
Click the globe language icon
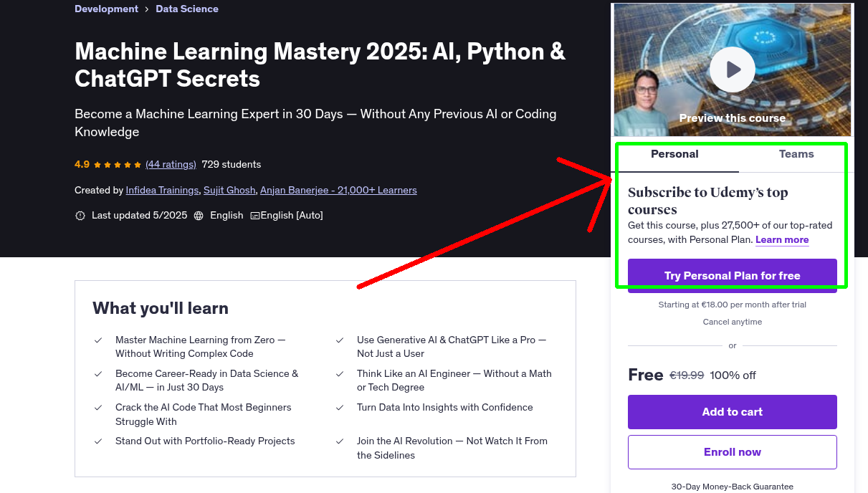pos(199,216)
